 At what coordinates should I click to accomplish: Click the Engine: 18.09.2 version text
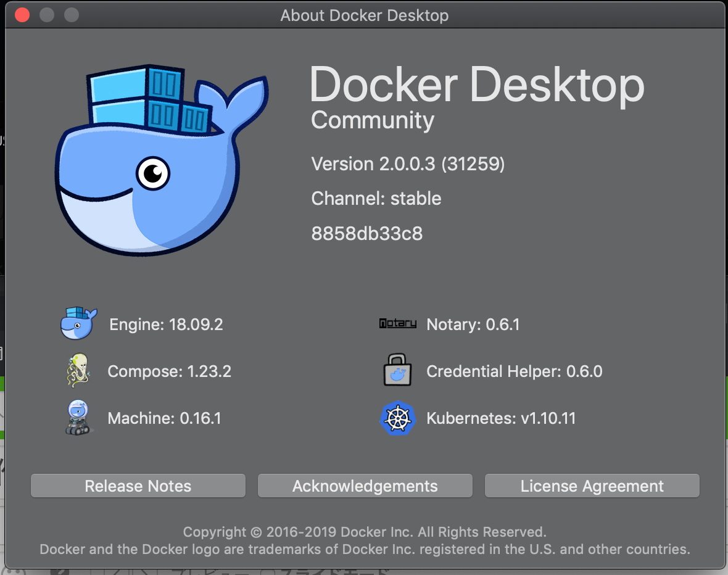166,325
